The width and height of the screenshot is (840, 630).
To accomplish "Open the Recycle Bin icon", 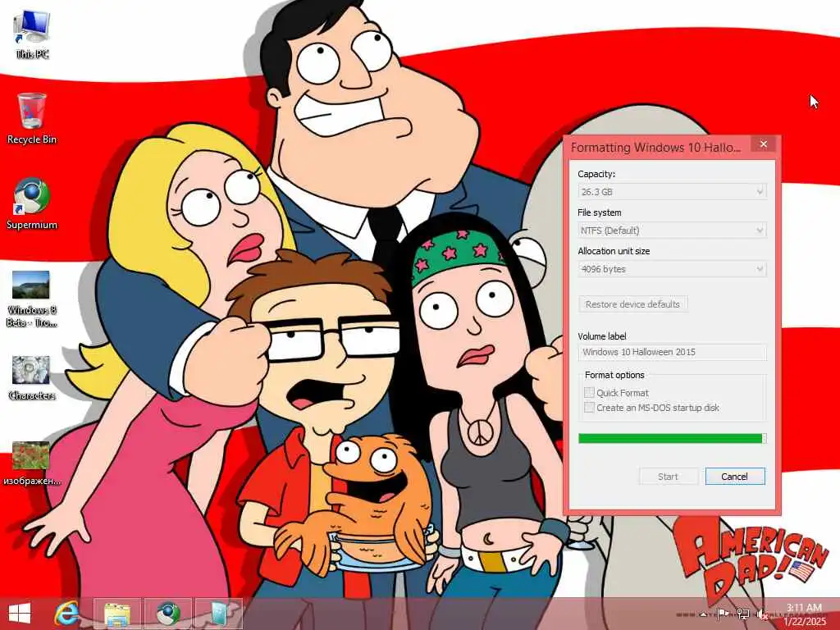I will pos(32,119).
